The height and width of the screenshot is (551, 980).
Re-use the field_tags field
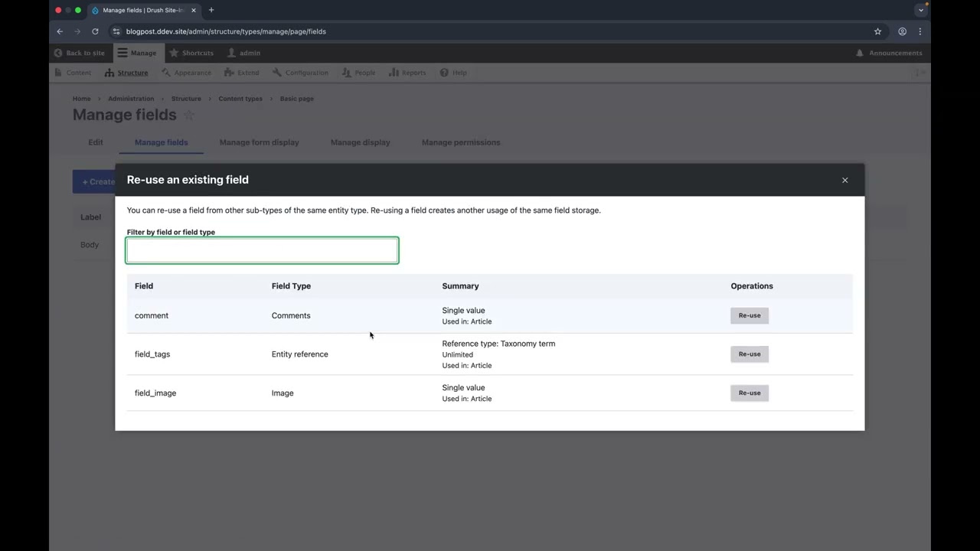(750, 354)
